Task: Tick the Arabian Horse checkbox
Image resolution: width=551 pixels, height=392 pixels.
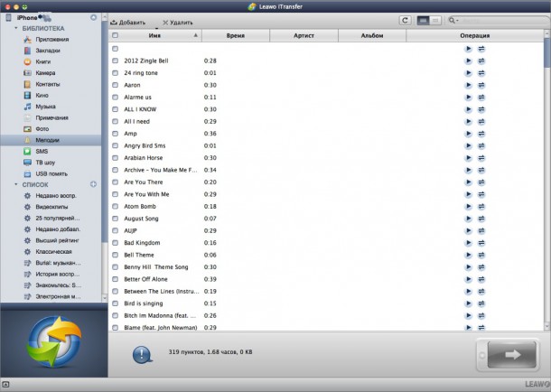Action: click(x=115, y=158)
